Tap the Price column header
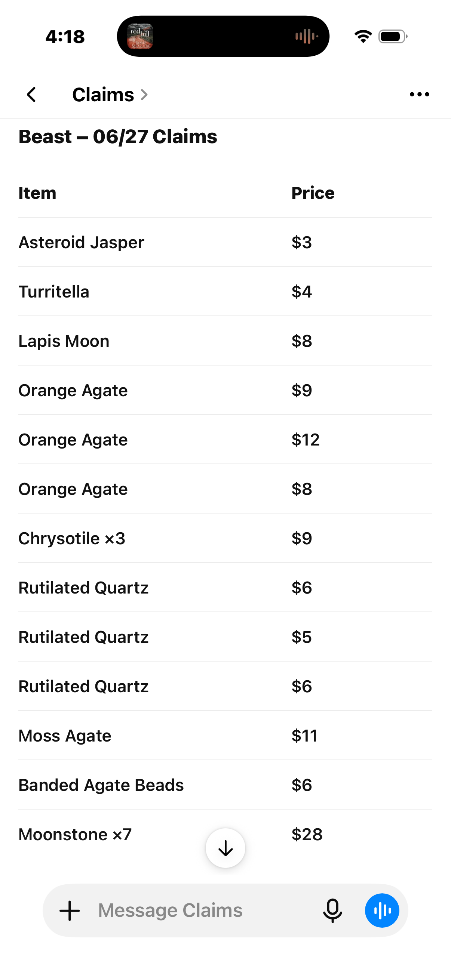 point(313,193)
